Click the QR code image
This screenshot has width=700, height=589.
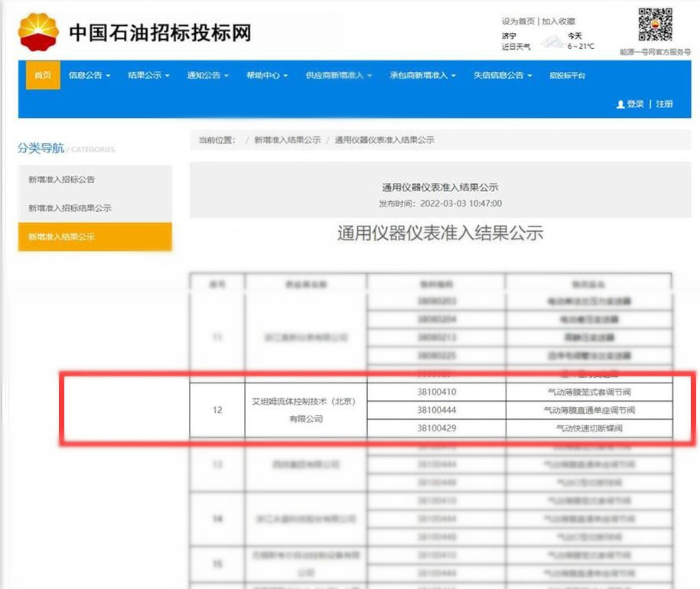pyautogui.click(x=655, y=26)
